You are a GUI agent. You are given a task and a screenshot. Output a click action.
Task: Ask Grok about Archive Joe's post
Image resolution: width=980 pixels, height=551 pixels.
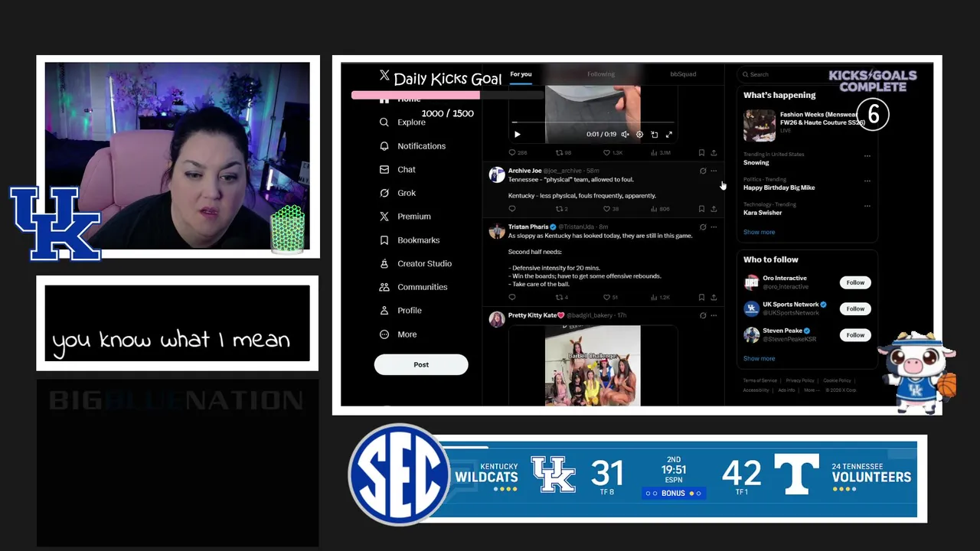703,171
